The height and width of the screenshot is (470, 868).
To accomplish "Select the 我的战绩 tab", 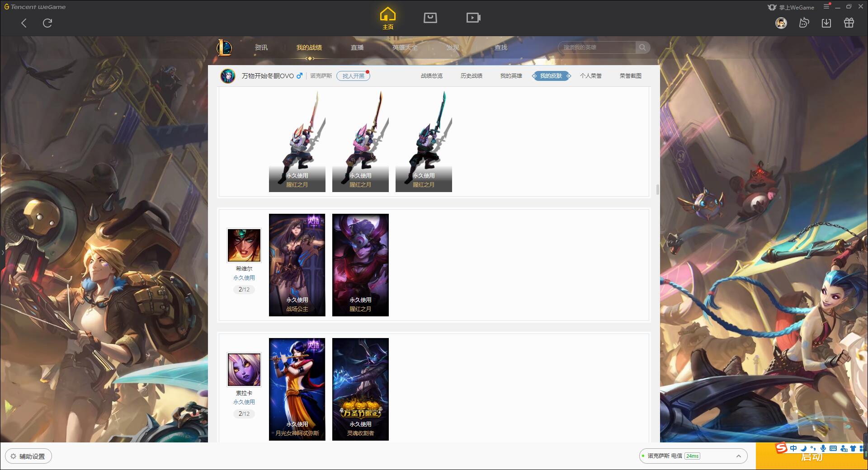I will [309, 47].
